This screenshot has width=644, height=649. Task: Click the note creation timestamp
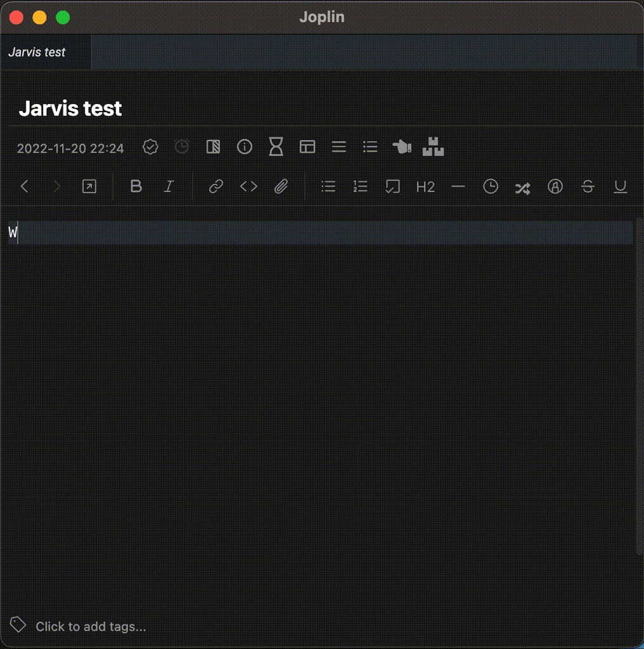point(70,148)
